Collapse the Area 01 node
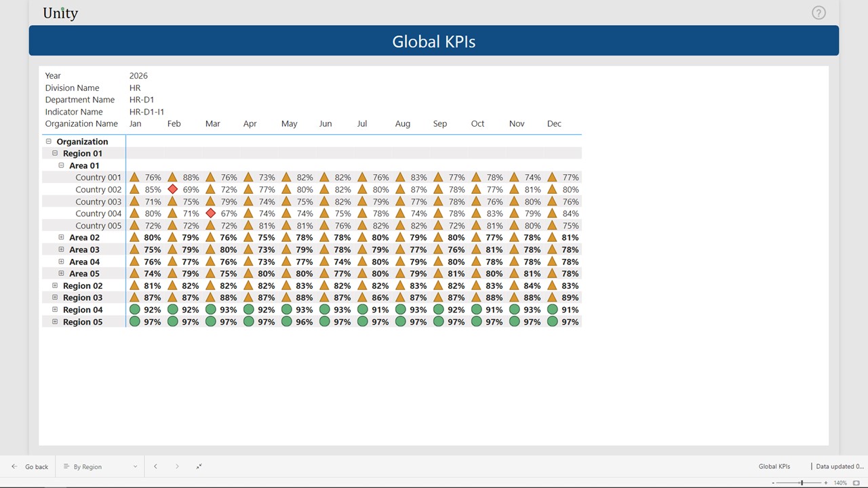This screenshot has height=488, width=868. click(61, 165)
